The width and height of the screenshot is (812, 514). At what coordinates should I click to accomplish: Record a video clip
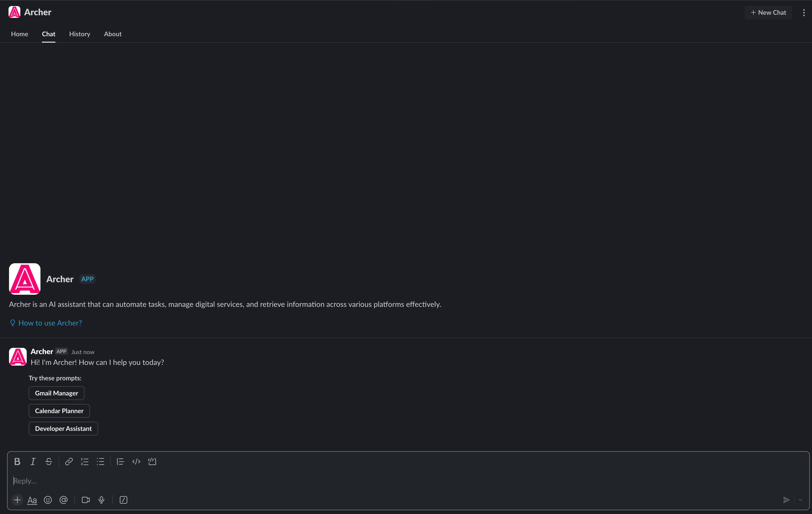click(86, 500)
